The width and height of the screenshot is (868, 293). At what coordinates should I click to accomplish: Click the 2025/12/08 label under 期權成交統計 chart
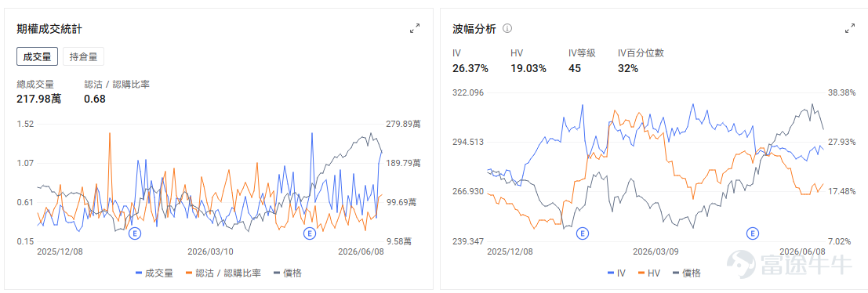(60, 251)
